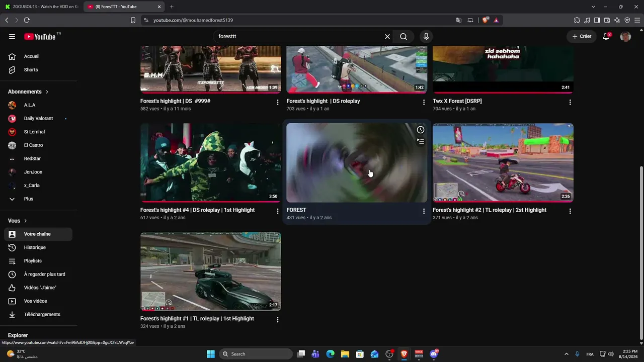Open the translate page icon
The height and width of the screenshot is (362, 644).
459,20
